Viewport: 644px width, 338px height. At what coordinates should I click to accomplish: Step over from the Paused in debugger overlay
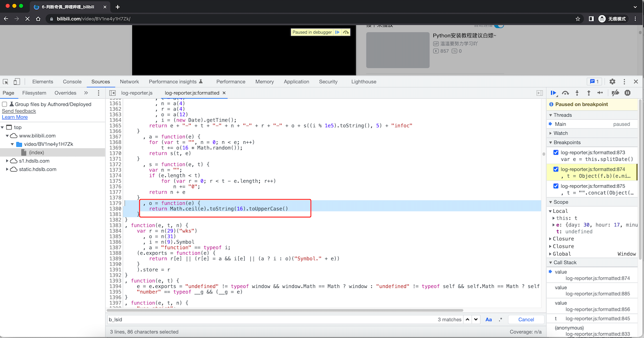tap(346, 32)
